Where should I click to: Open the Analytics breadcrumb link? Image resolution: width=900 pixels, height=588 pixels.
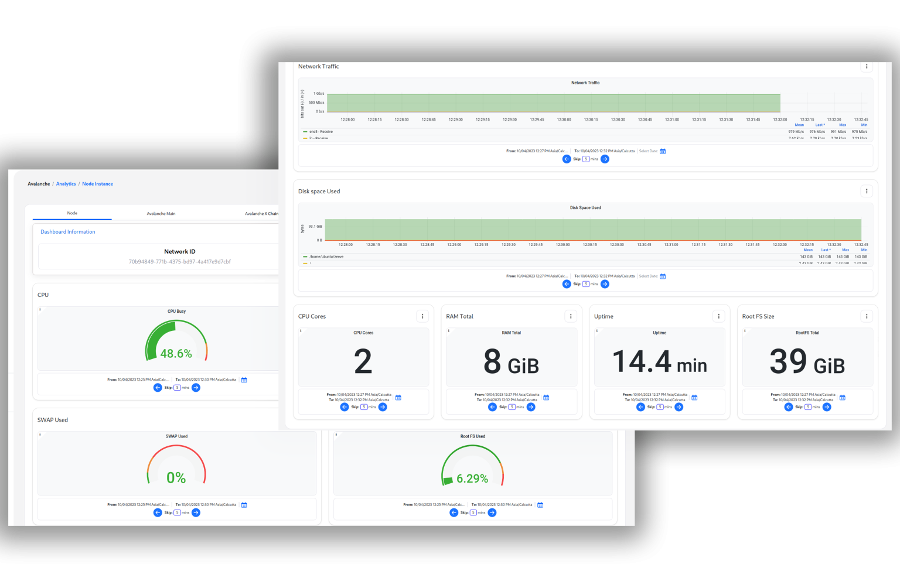[66, 183]
